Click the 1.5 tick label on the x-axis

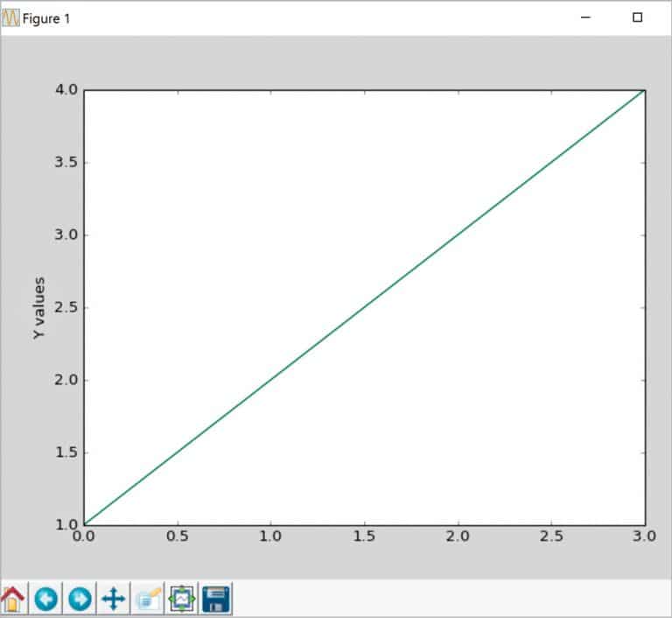364,537
